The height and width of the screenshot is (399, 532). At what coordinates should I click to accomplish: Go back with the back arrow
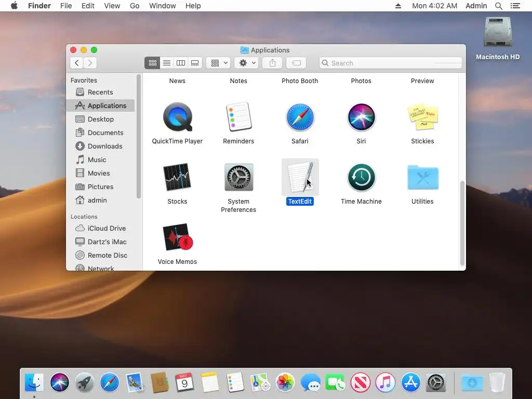(x=77, y=63)
